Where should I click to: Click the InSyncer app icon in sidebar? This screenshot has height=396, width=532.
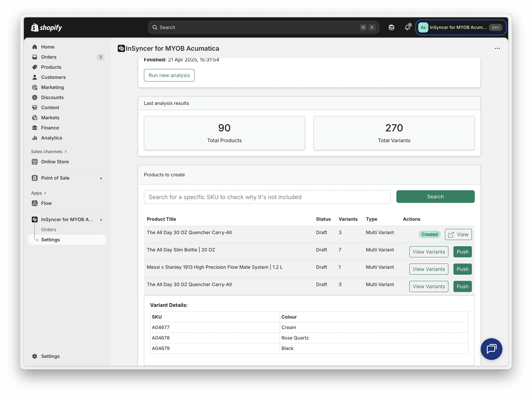click(x=35, y=220)
